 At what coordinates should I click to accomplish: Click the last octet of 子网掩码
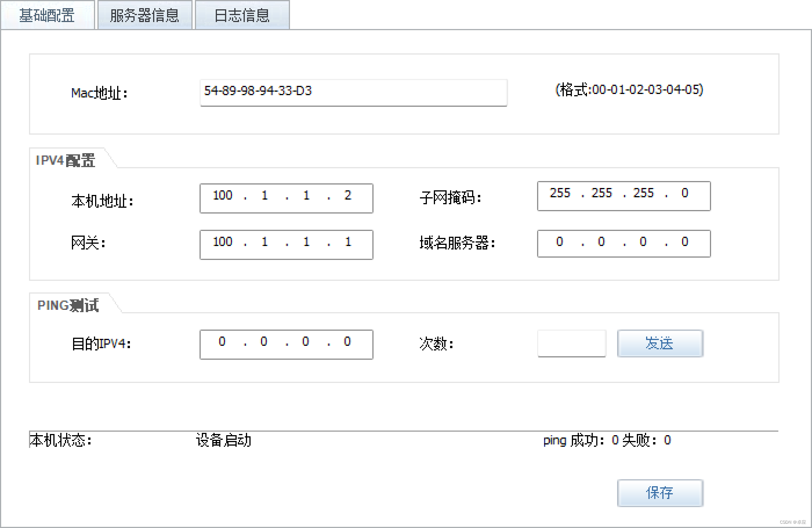click(x=685, y=194)
